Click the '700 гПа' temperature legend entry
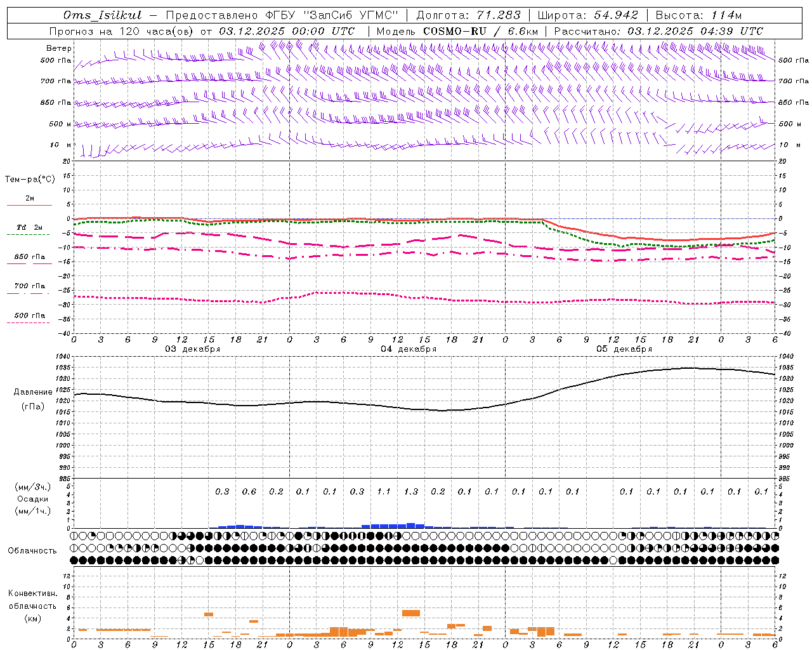This screenshot has height=650, width=812. [29, 286]
